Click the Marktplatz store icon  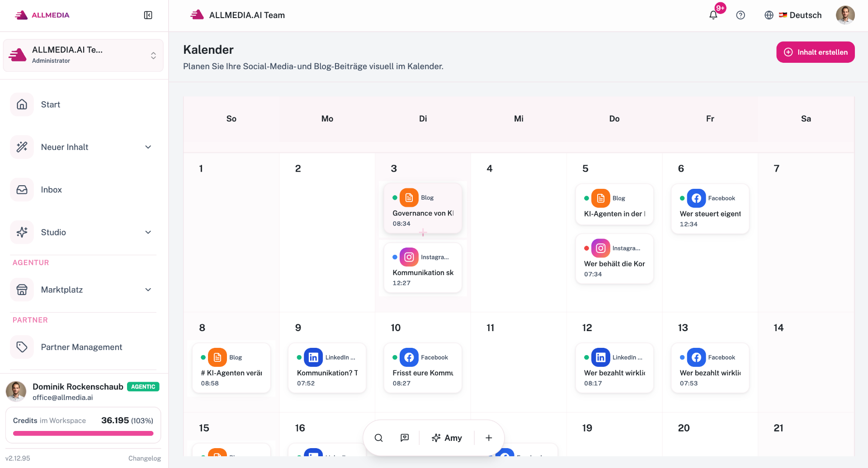[22, 290]
